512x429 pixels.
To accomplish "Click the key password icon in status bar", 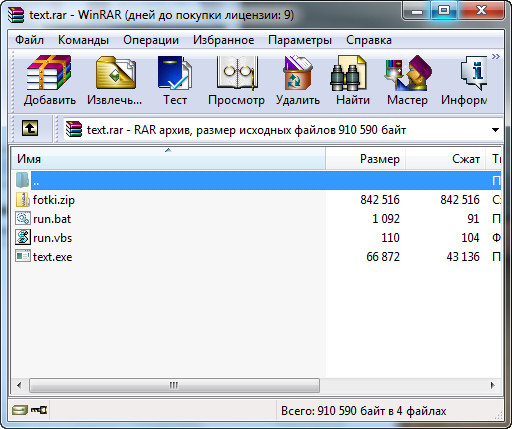I will point(39,410).
